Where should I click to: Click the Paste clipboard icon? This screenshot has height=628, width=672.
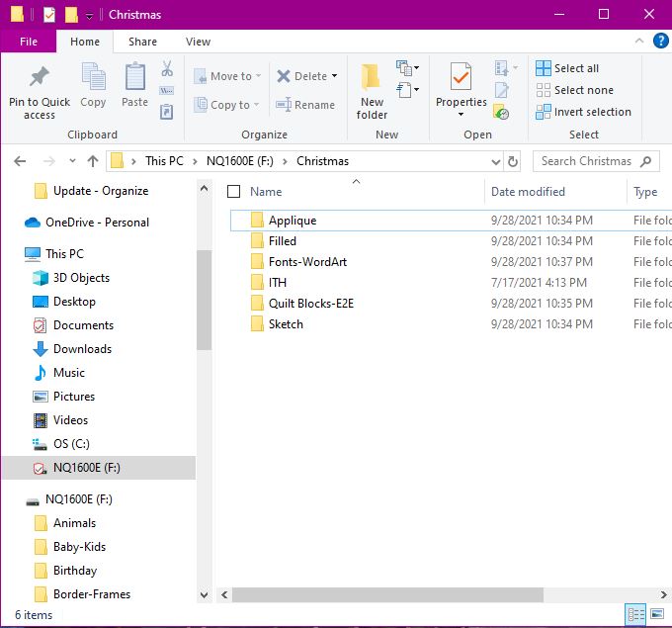point(135,77)
